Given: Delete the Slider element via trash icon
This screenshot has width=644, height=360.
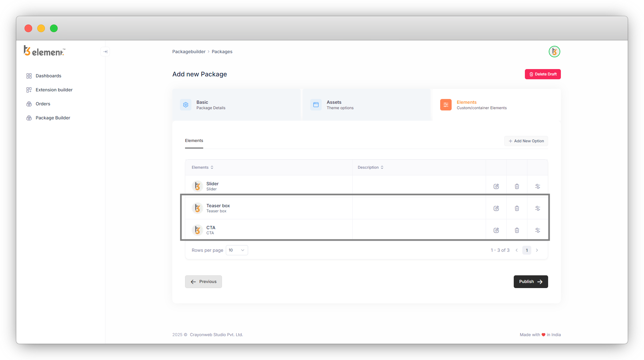Looking at the screenshot, I should pyautogui.click(x=517, y=186).
